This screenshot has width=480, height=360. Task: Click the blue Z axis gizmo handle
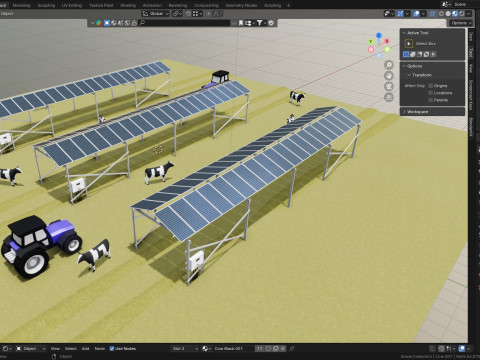[379, 35]
